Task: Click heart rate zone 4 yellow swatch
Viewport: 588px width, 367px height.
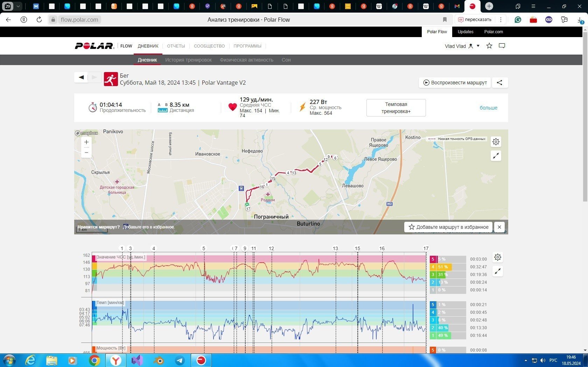Action: (x=433, y=267)
